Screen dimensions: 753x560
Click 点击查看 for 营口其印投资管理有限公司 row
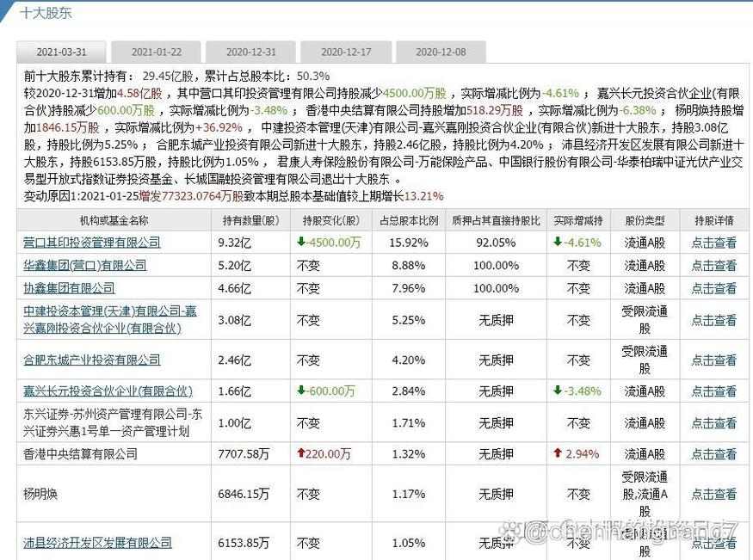(713, 243)
